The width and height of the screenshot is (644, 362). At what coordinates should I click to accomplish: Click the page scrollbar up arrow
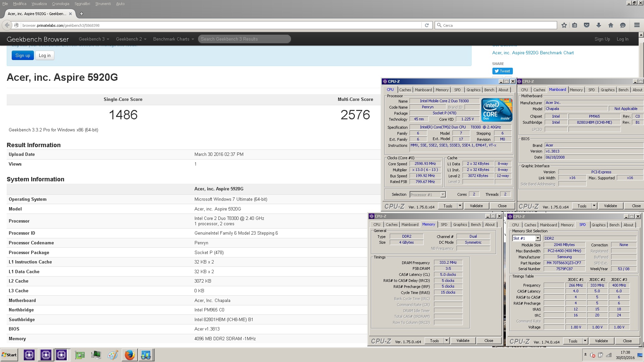click(x=641, y=35)
